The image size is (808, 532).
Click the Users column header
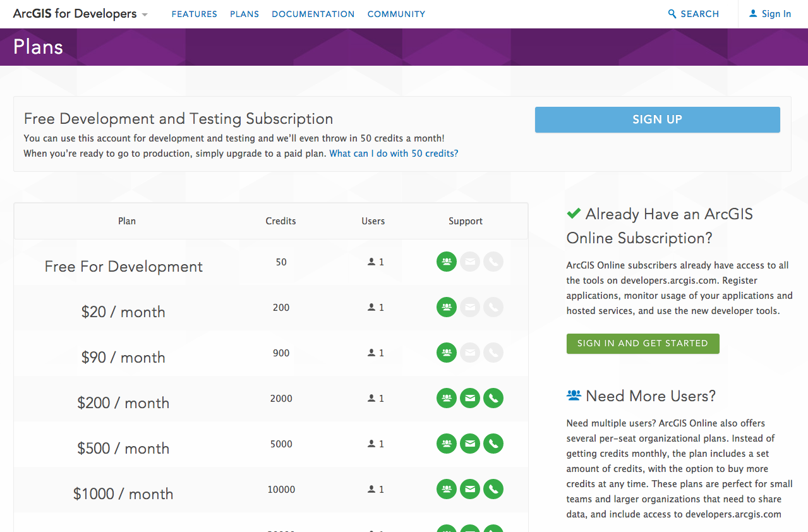coord(373,221)
